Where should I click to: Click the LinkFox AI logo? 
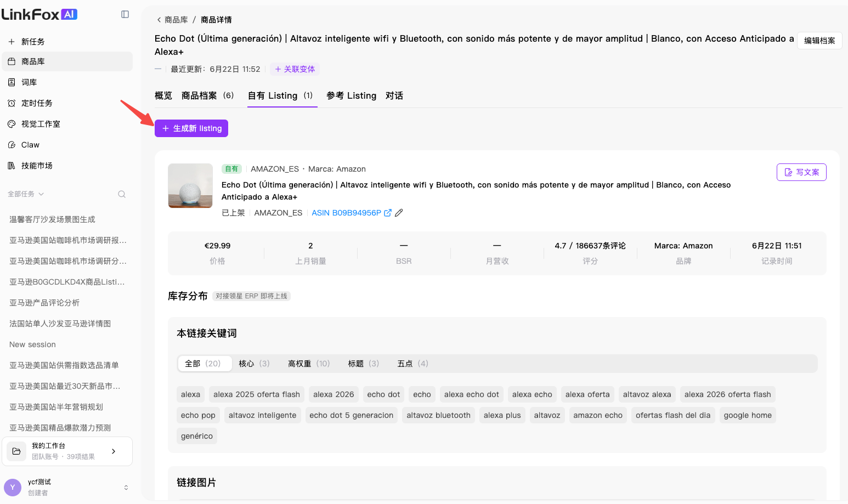click(x=39, y=14)
